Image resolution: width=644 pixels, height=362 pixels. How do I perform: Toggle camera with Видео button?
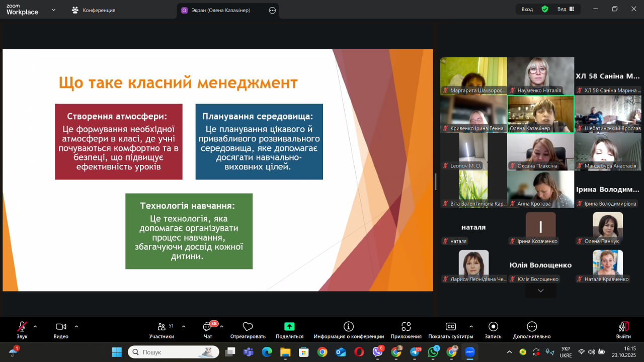point(61,330)
